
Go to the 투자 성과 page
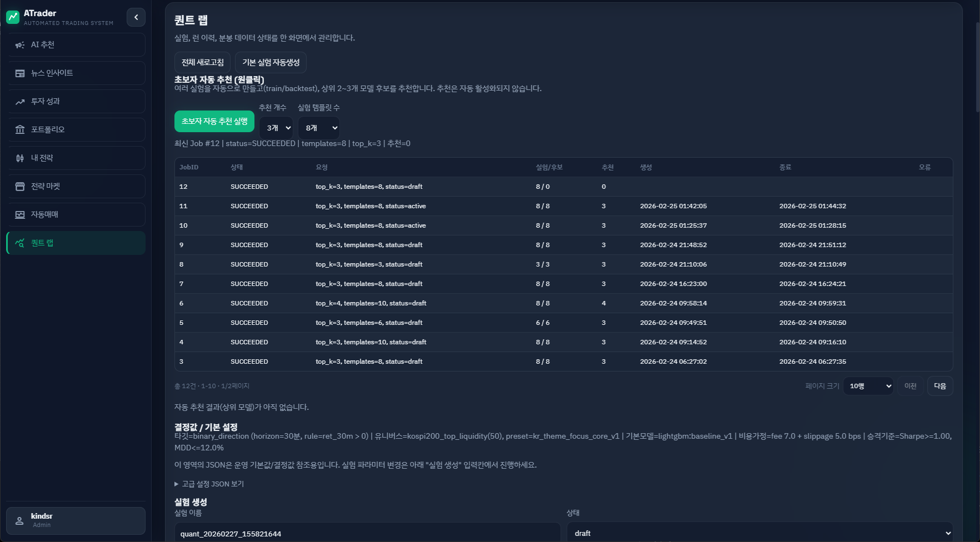[x=76, y=102]
